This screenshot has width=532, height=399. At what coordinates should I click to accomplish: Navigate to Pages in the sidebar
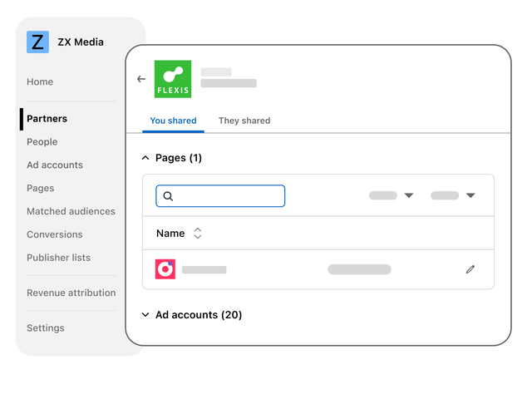coord(41,189)
